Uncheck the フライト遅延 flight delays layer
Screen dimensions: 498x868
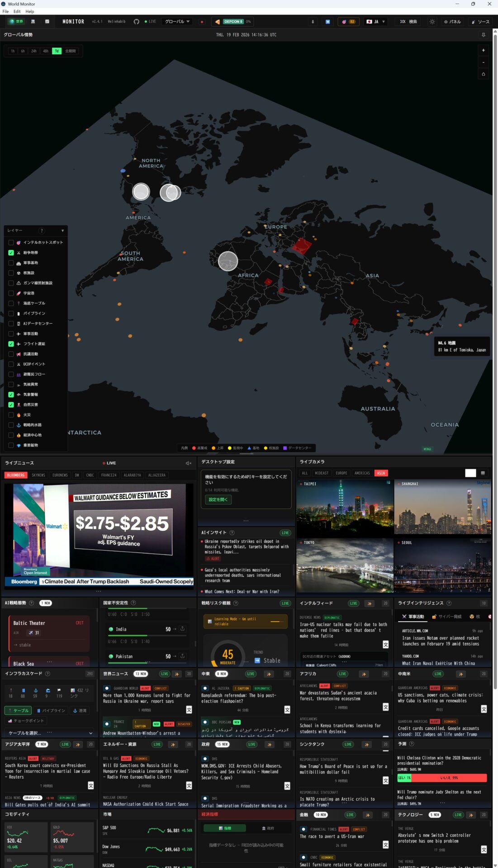pos(11,344)
